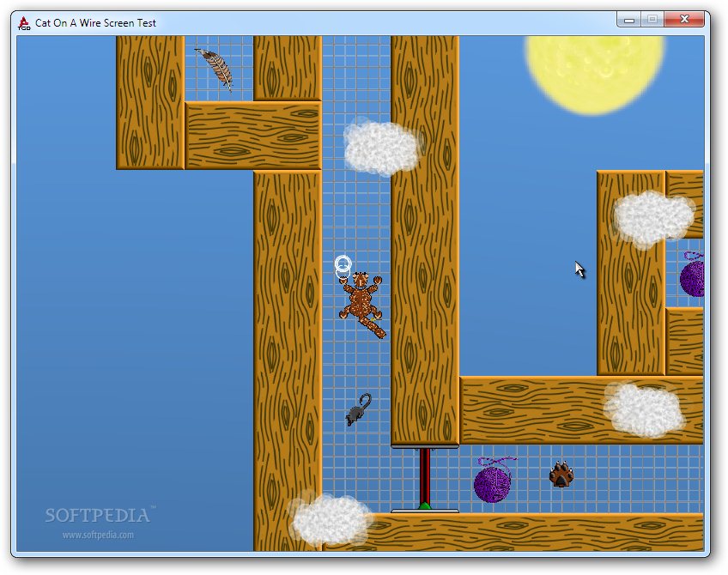This screenshot has height=575, width=728.
Task: Click the paw print pickup
Action: click(x=561, y=474)
